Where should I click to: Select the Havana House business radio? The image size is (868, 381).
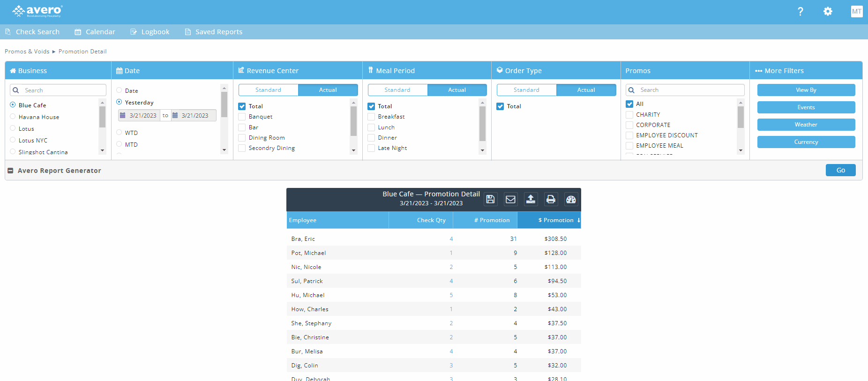(13, 117)
